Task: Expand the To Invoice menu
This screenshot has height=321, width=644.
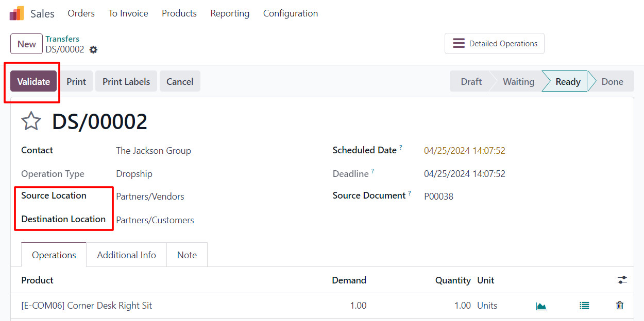Action: [128, 13]
